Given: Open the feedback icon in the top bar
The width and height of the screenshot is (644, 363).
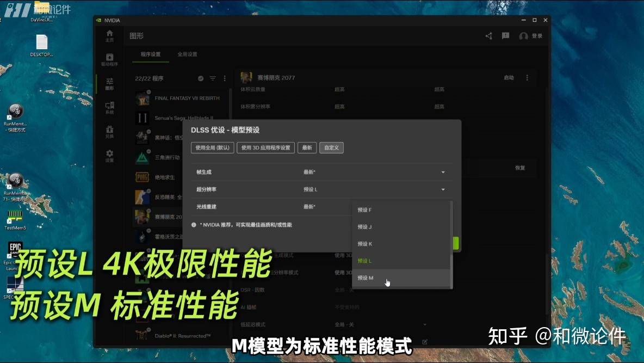Looking at the screenshot, I should (x=506, y=36).
